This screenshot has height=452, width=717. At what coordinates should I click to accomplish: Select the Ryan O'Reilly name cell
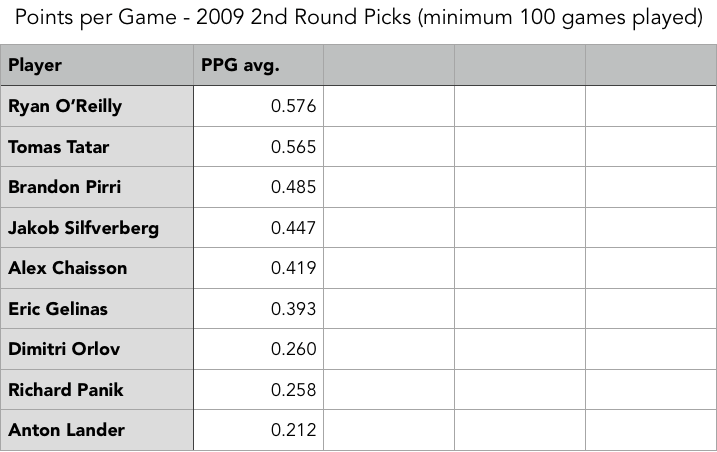[96, 106]
